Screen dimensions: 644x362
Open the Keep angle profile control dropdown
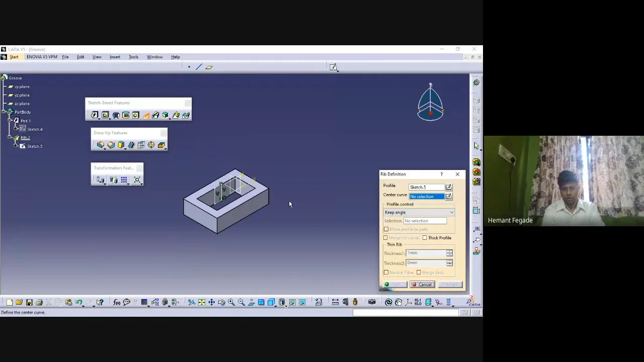pyautogui.click(x=419, y=212)
